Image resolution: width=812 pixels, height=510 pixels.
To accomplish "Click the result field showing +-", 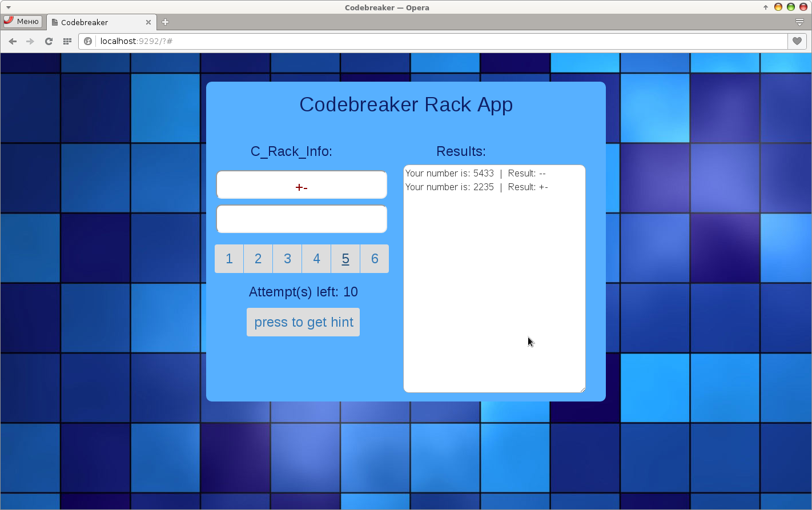I will (302, 185).
